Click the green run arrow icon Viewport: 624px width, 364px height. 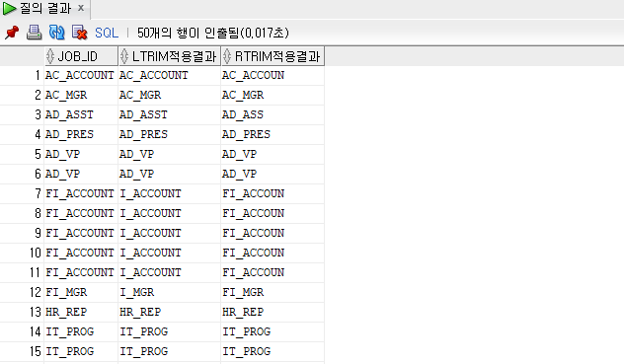[9, 8]
